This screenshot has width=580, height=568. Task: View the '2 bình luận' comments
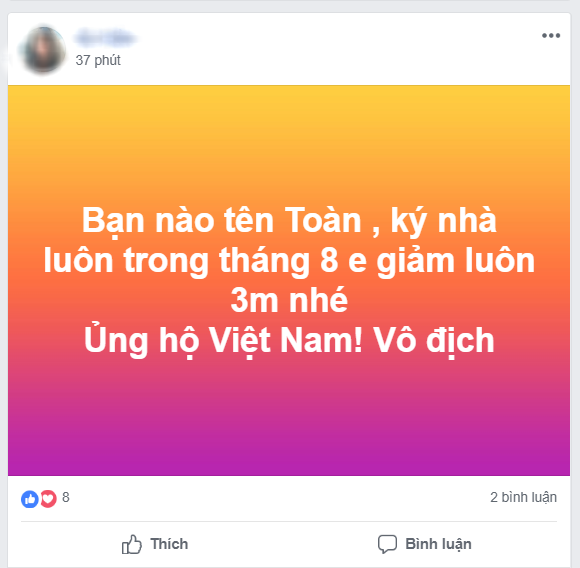[x=523, y=497]
